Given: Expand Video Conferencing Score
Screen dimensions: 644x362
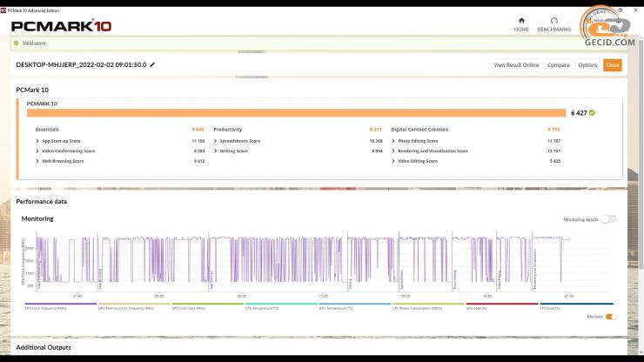Looking at the screenshot, I should coord(37,151).
